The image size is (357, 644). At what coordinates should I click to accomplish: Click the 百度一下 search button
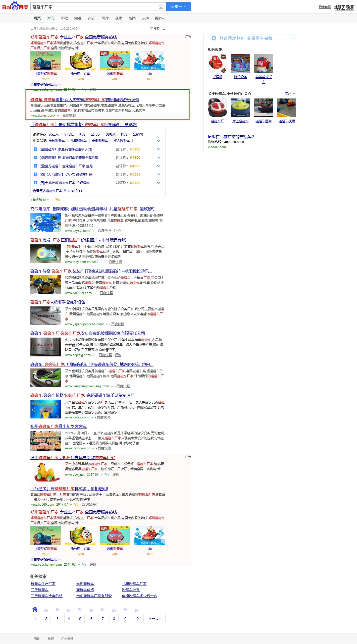click(179, 7)
